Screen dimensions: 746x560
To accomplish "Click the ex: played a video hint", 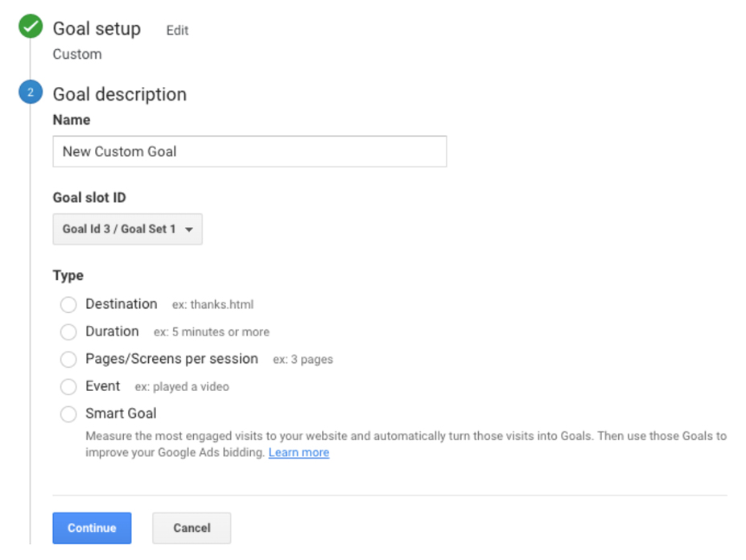I will point(182,387).
